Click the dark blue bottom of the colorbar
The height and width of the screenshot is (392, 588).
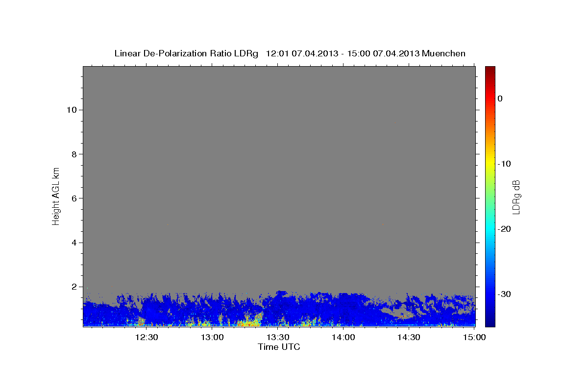click(x=490, y=322)
